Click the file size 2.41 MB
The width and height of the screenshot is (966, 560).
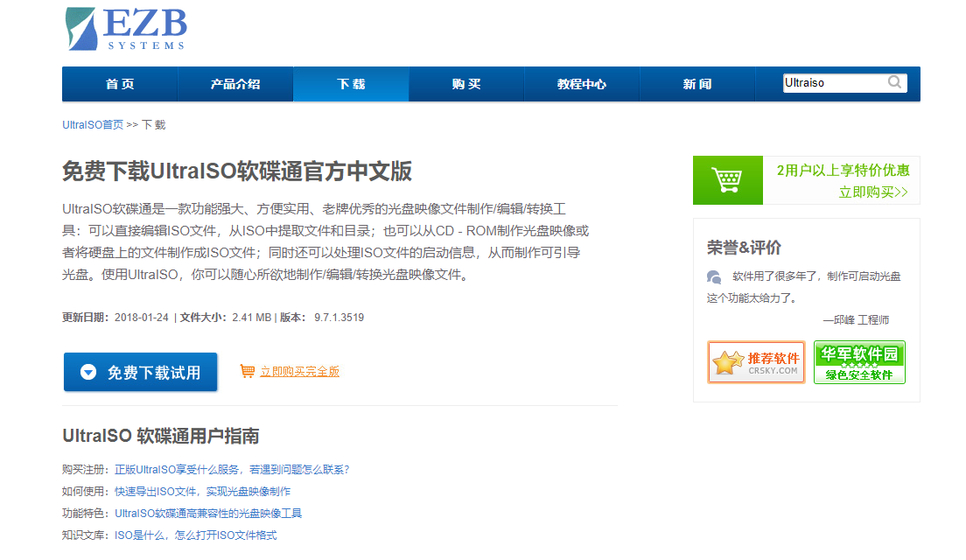point(252,318)
